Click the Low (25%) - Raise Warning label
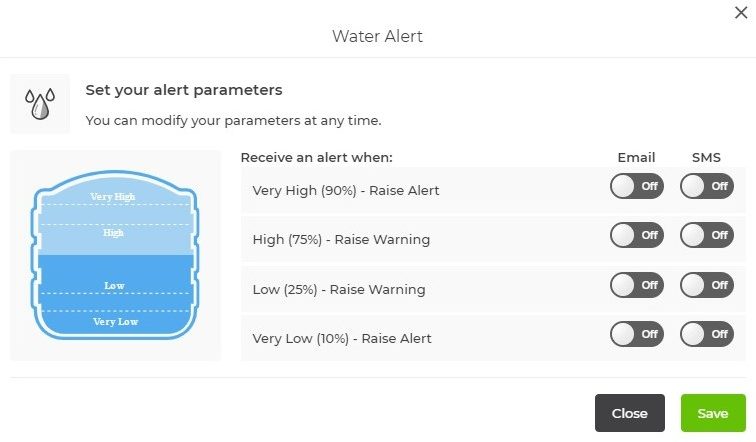This screenshot has height=442, width=756. tap(339, 289)
